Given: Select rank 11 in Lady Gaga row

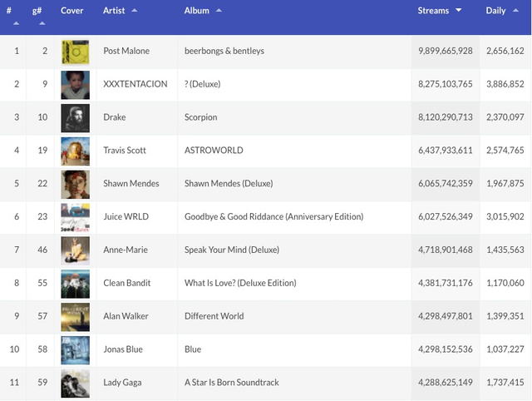Looking at the screenshot, I should pyautogui.click(x=14, y=383).
